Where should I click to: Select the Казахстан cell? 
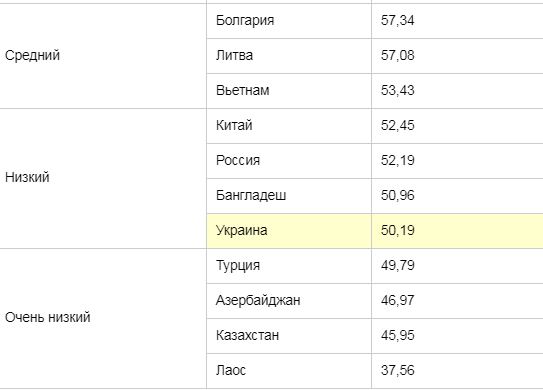[289, 336]
